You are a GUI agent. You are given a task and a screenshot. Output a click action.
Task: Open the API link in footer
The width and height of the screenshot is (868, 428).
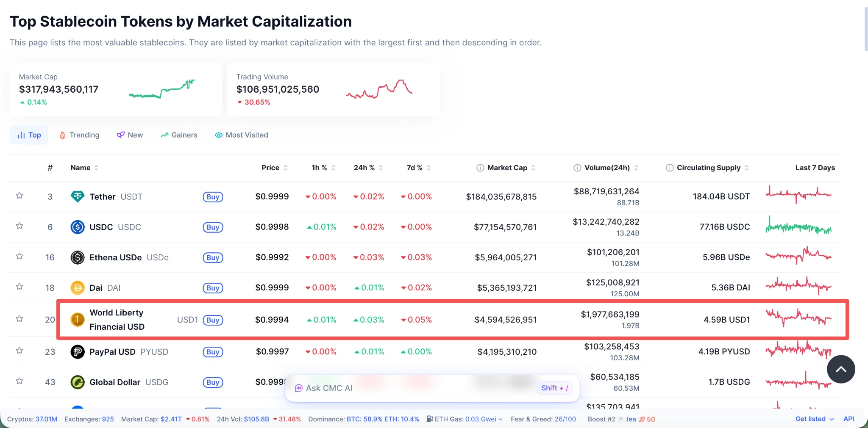[849, 419]
